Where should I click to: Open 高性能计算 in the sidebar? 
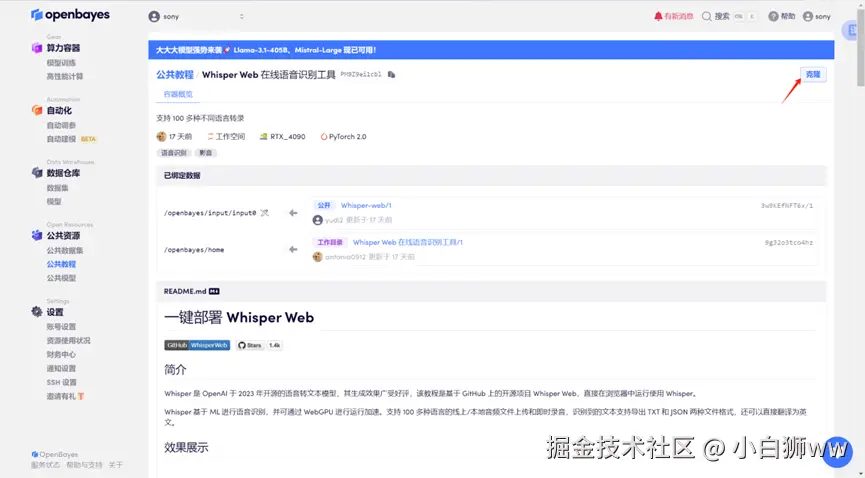(65, 77)
